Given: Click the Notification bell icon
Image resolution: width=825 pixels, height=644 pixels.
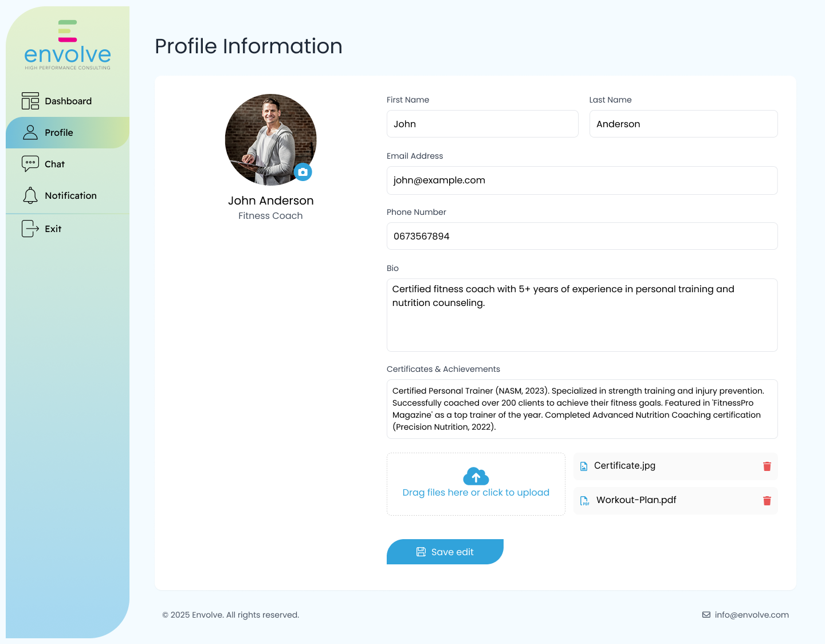Looking at the screenshot, I should pos(30,195).
